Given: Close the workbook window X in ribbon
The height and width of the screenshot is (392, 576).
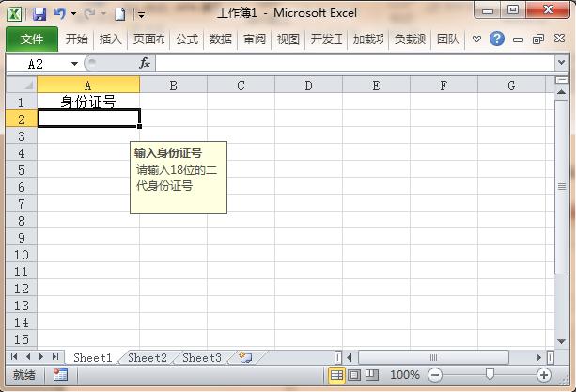Looking at the screenshot, I should coord(559,39).
